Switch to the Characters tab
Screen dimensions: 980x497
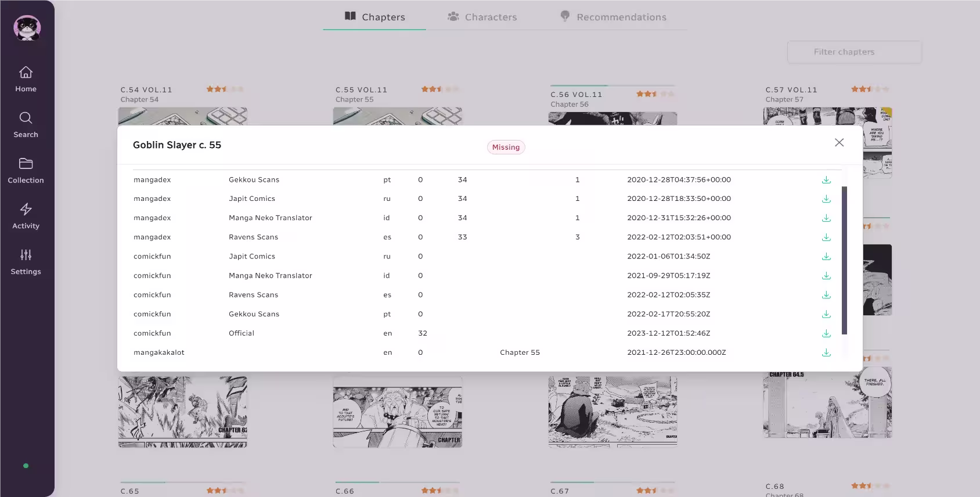[x=482, y=17]
